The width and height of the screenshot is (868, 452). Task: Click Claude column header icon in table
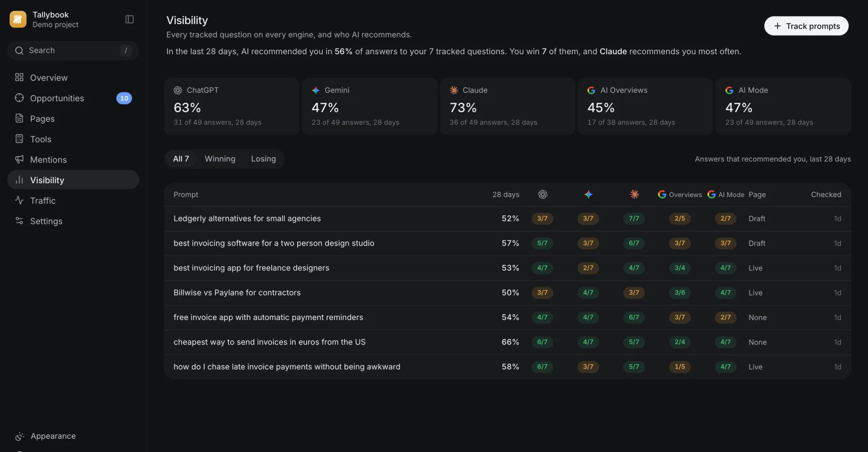[x=634, y=194]
